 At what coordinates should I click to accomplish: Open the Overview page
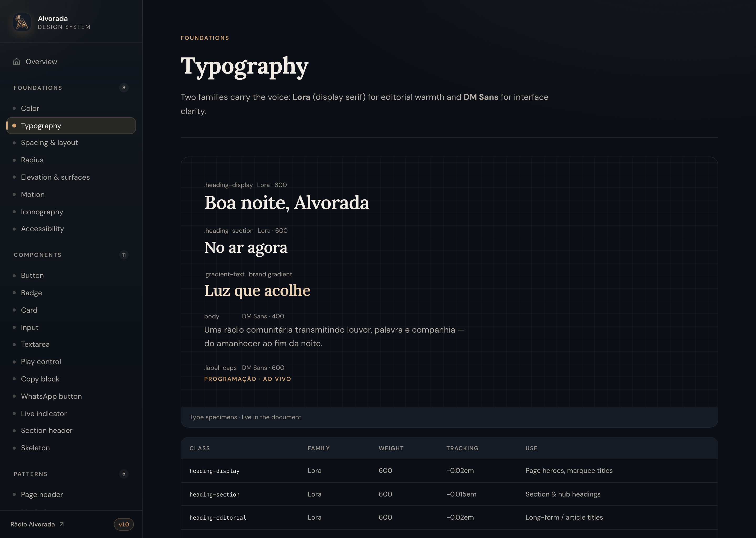click(x=71, y=62)
